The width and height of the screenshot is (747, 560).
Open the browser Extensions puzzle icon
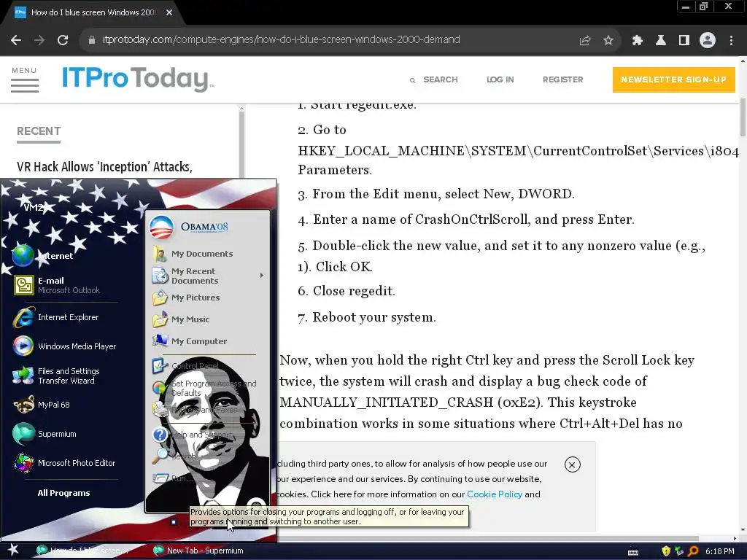coord(637,41)
